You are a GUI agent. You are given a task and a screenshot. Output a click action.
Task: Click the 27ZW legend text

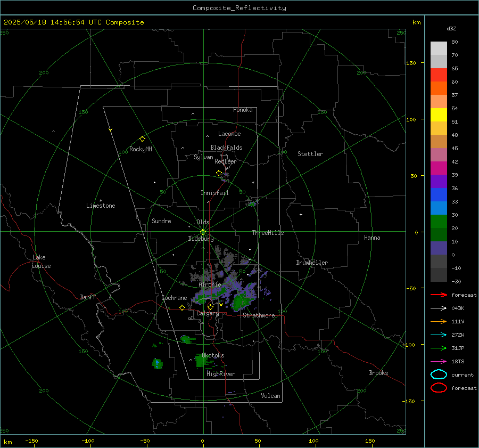pyautogui.click(x=458, y=335)
